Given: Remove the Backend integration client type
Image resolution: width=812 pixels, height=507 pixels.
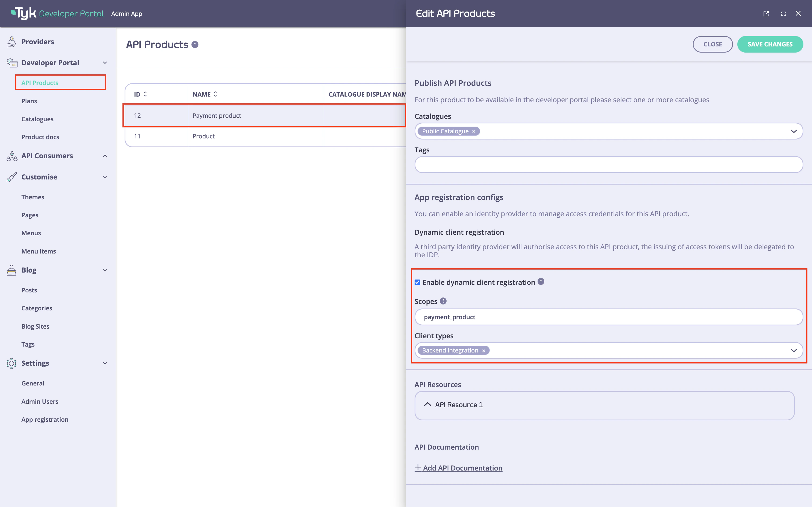Looking at the screenshot, I should 483,350.
